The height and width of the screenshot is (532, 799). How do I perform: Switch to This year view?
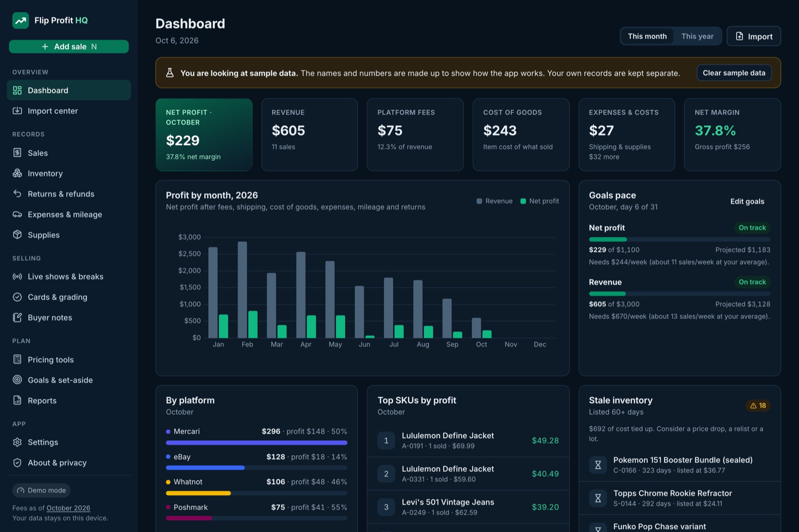point(698,36)
